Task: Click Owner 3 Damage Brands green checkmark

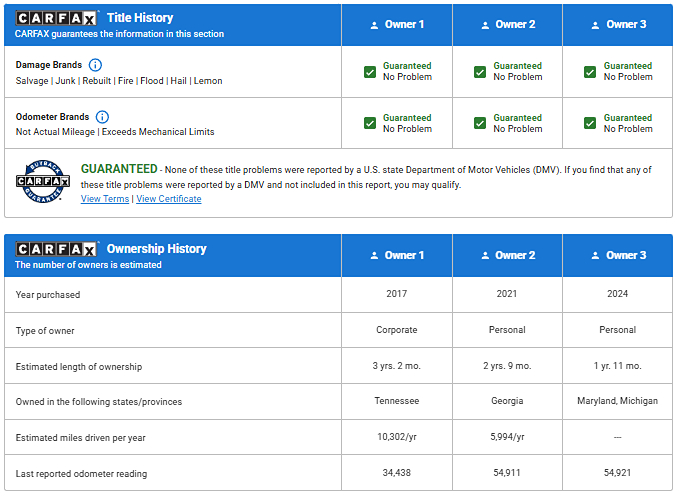Action: [590, 72]
